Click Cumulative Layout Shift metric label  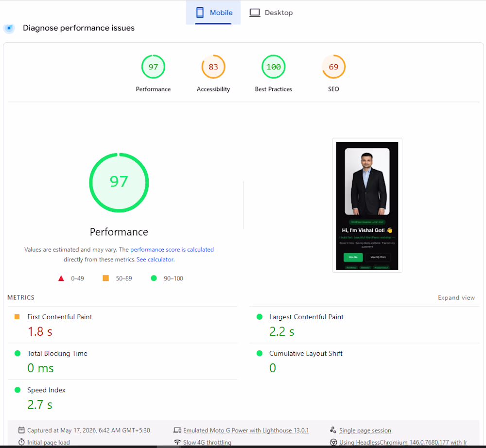(x=306, y=354)
